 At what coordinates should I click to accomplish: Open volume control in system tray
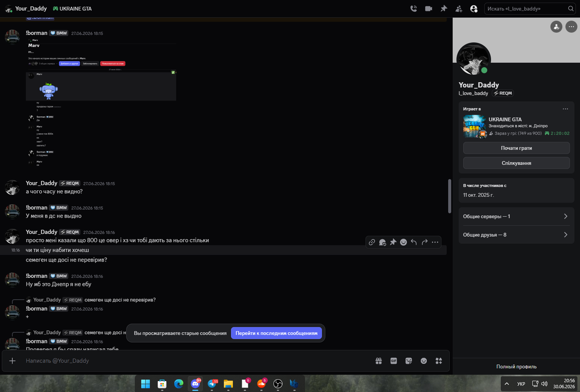click(544, 384)
